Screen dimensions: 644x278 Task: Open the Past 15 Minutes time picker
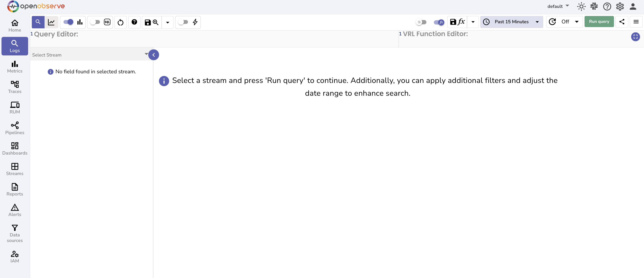tap(511, 22)
